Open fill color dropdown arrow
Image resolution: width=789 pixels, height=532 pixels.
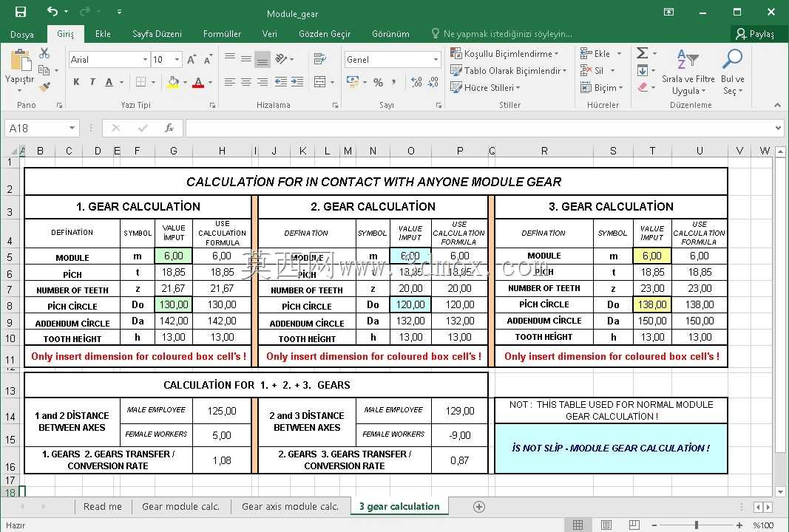(185, 82)
